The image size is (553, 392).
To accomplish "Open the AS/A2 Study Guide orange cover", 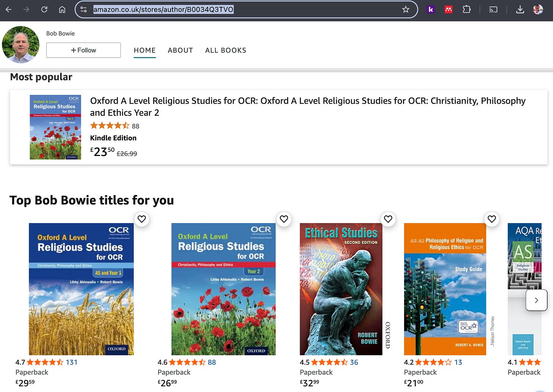I will 445,289.
